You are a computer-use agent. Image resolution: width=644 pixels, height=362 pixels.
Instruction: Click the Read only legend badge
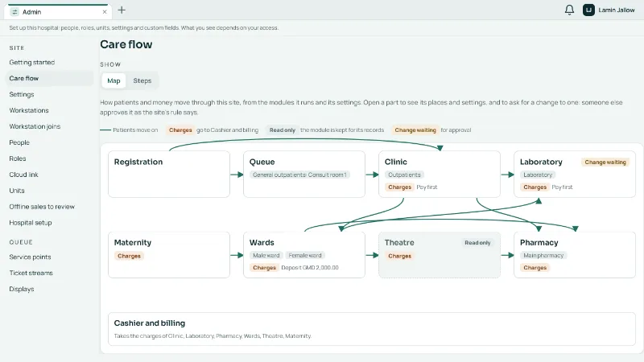(x=283, y=130)
